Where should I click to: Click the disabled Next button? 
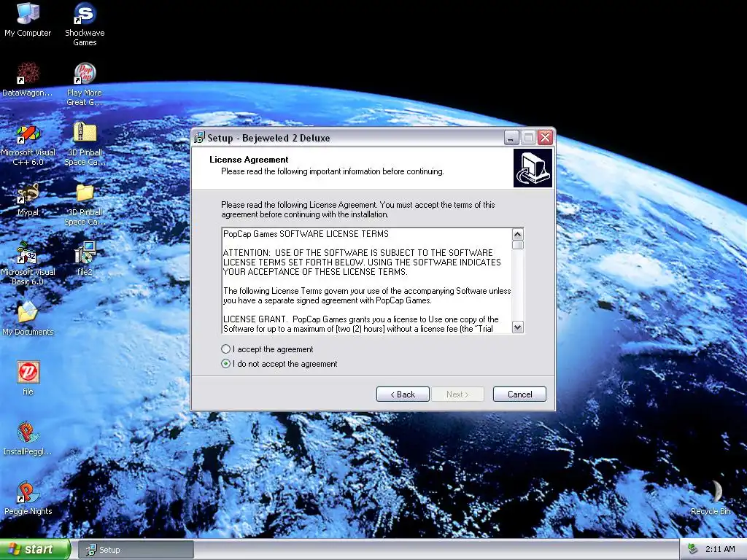(457, 394)
